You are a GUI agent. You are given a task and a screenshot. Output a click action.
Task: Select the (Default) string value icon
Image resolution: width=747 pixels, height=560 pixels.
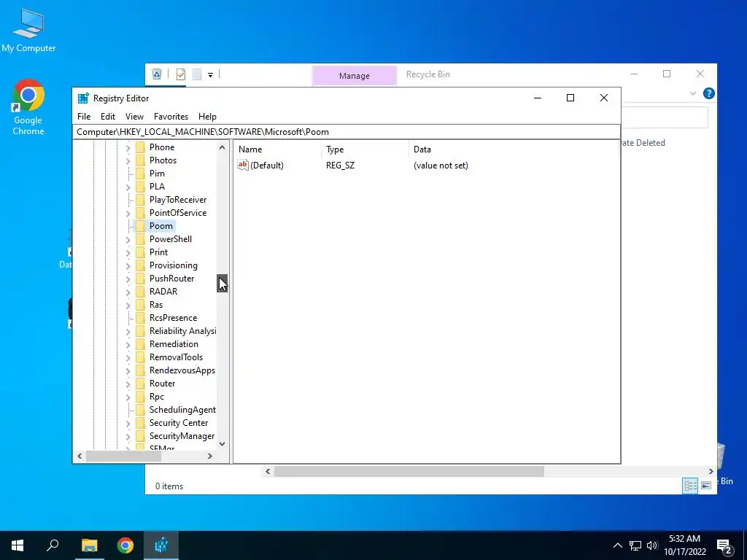tap(243, 166)
